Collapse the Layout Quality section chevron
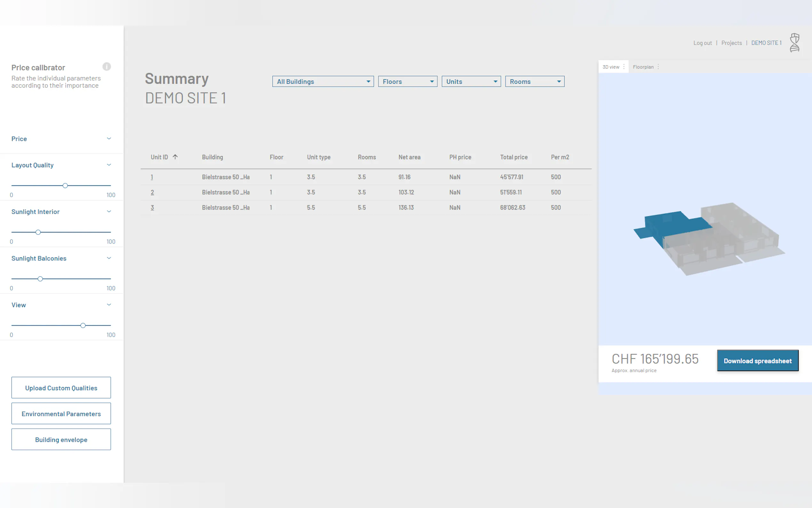 pyautogui.click(x=109, y=165)
